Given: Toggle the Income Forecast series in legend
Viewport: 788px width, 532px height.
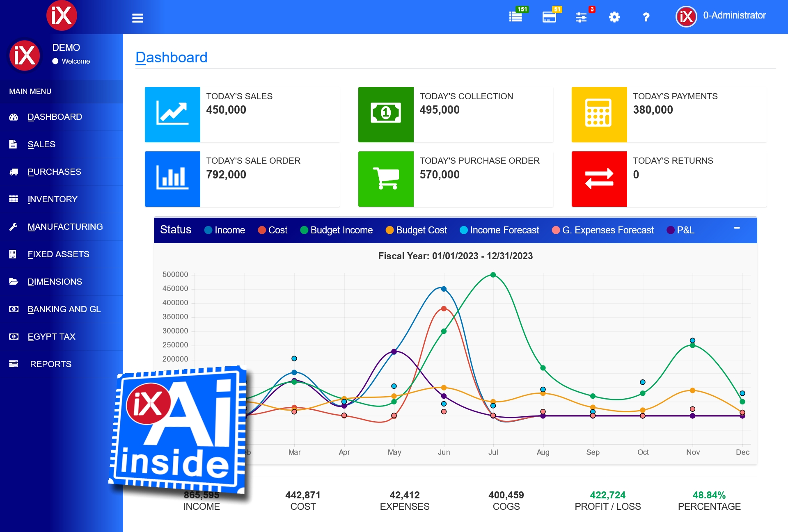Looking at the screenshot, I should click(499, 230).
